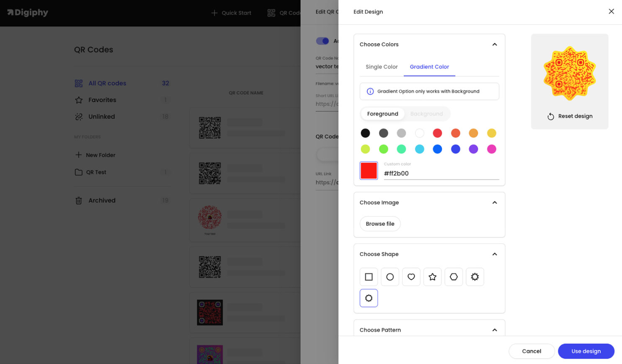The image size is (622, 364).
Task: Select the square shape for the QR code
Action: click(369, 276)
